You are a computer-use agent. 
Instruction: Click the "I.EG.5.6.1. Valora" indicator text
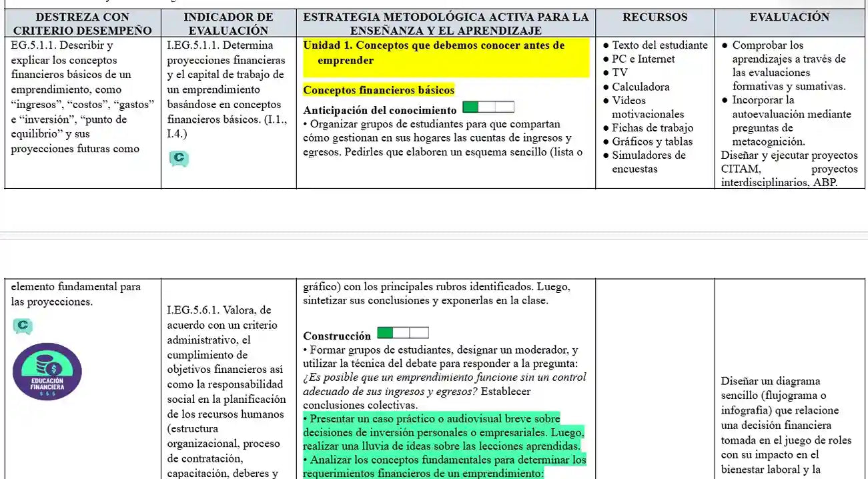click(220, 310)
